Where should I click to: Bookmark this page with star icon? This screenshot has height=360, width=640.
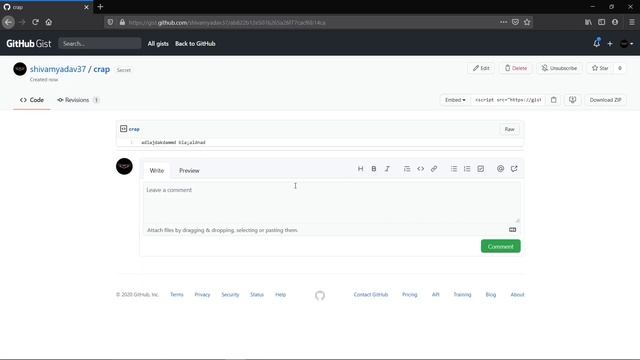(527, 22)
